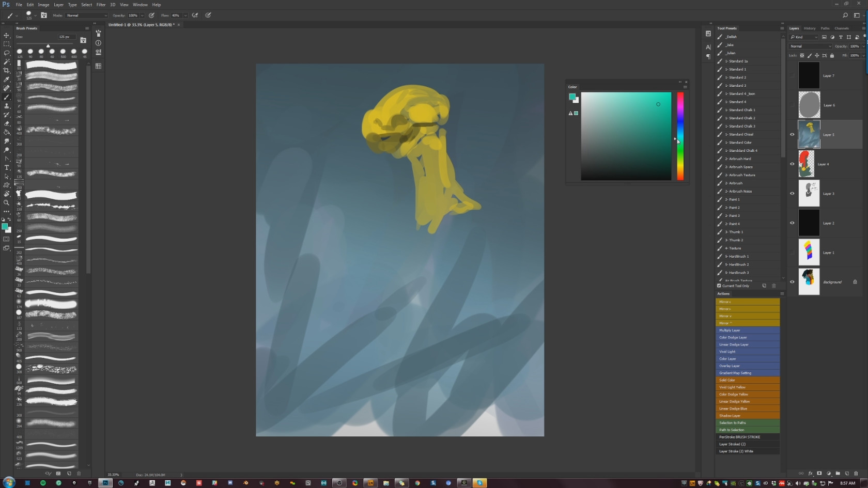Select the Zoom tool
This screenshot has height=488, width=868.
(x=7, y=202)
